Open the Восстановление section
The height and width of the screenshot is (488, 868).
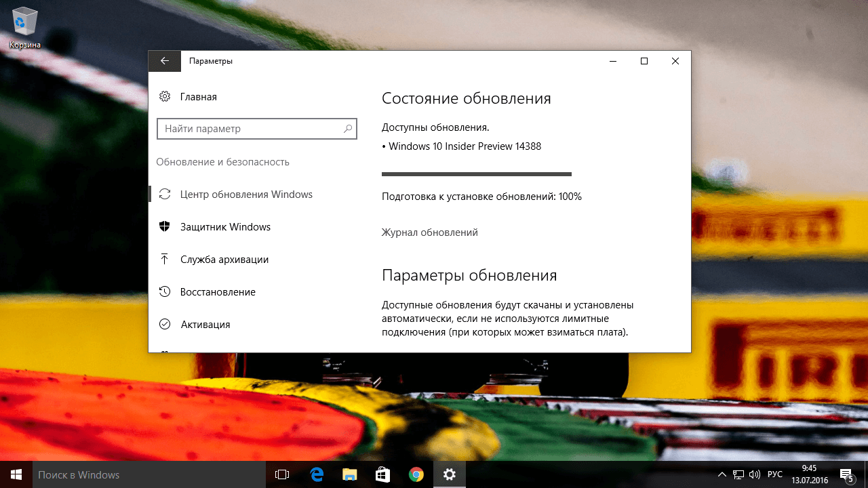tap(218, 291)
